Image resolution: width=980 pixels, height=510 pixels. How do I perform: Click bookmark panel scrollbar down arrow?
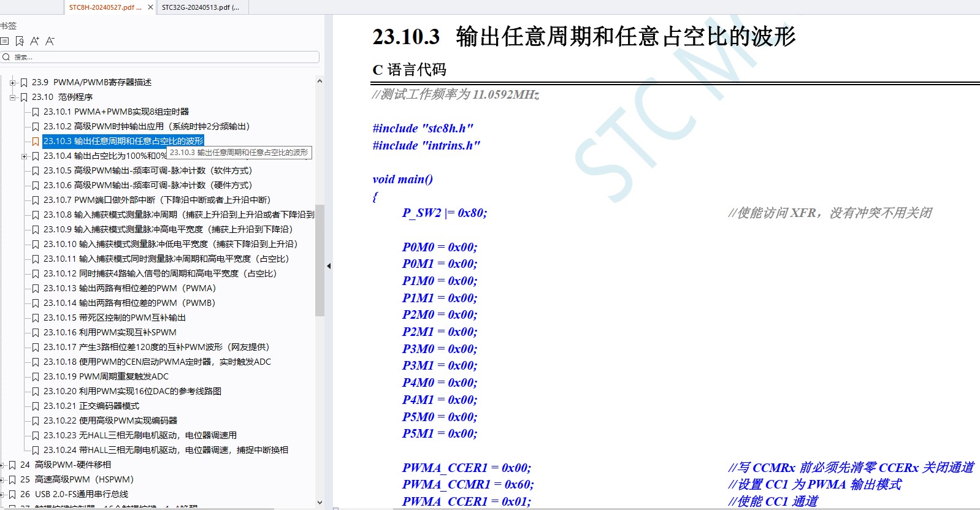[x=320, y=503]
